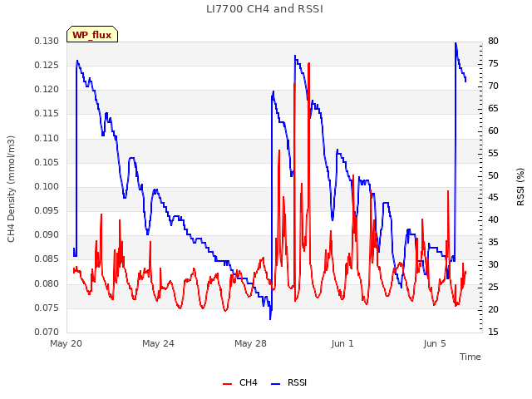This screenshot has width=532, height=399.
Task: Click the 40 RSSI axis value
Action: point(493,219)
